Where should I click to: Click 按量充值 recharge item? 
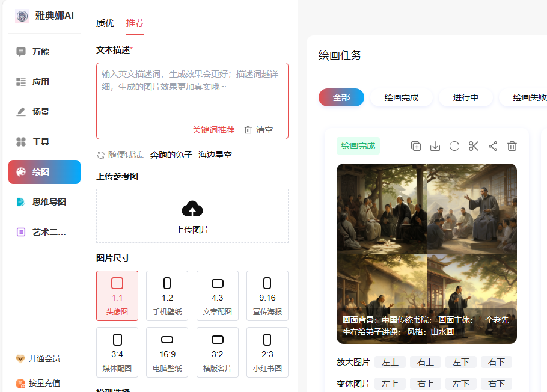click(38, 383)
